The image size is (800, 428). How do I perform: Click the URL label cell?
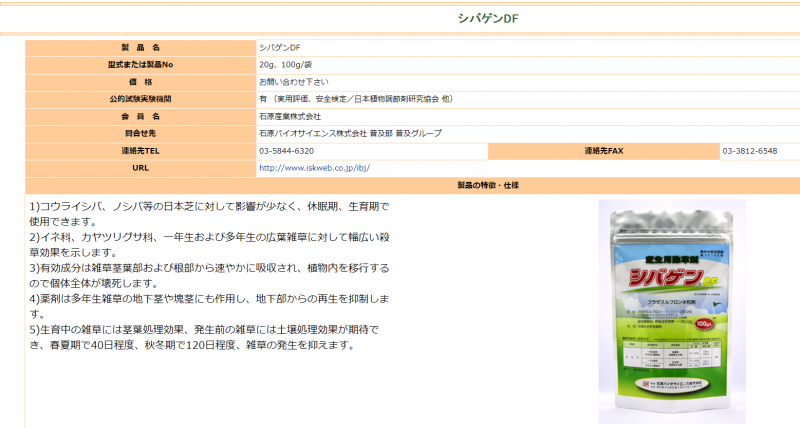tap(140, 168)
